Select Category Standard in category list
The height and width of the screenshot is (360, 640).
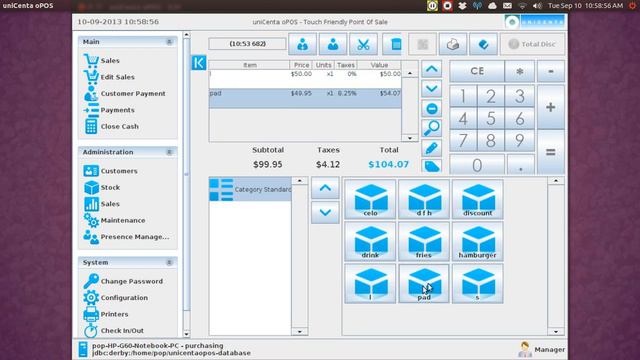[x=250, y=189]
